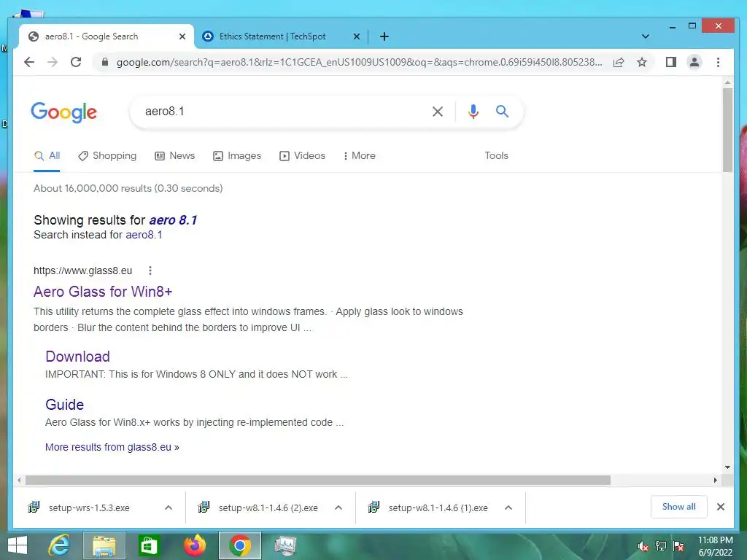Screen dimensions: 747x560
Task: Close the downloads bar
Action: tap(721, 507)
